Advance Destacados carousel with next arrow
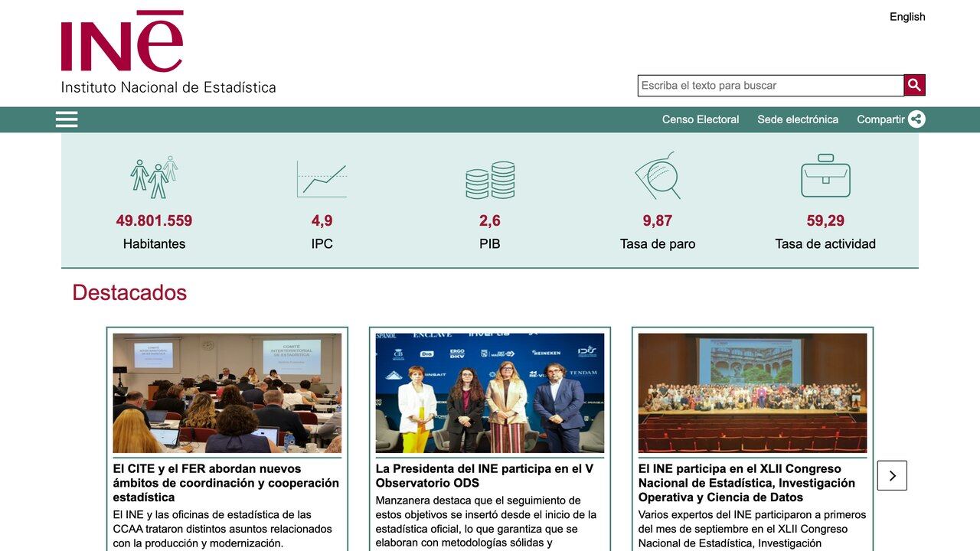The height and width of the screenshot is (551, 980). point(892,475)
